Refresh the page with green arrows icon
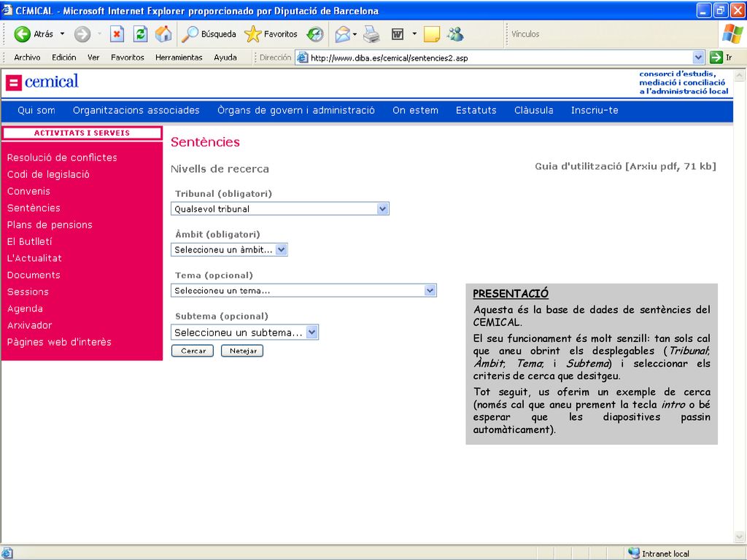 pos(140,34)
